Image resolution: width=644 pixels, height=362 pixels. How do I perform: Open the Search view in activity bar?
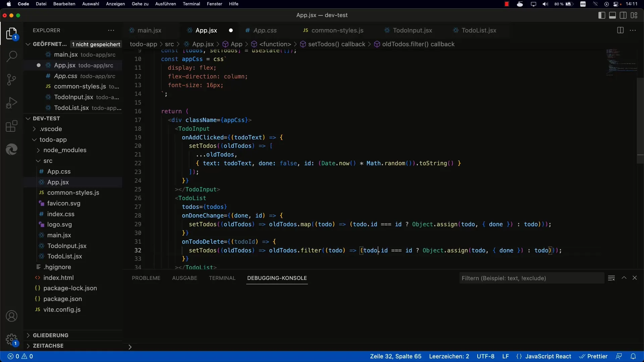click(11, 56)
